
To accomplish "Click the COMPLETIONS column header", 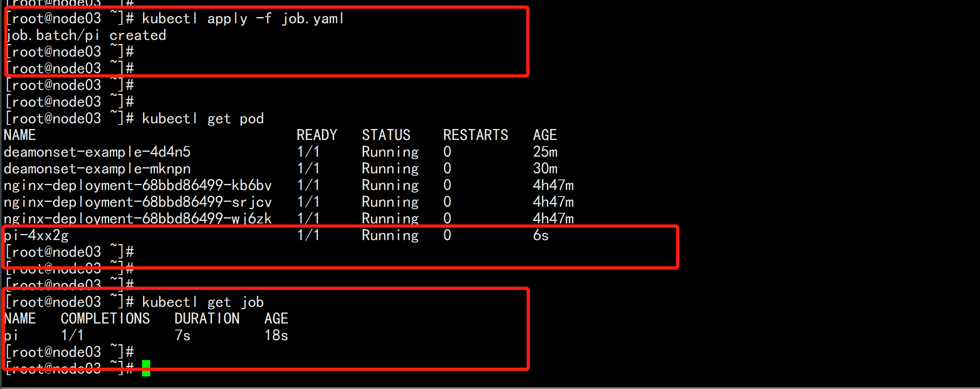I will pyautogui.click(x=105, y=319).
